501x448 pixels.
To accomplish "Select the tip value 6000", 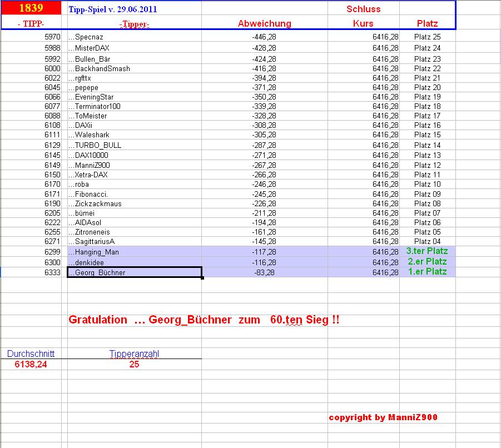I will point(52,69).
